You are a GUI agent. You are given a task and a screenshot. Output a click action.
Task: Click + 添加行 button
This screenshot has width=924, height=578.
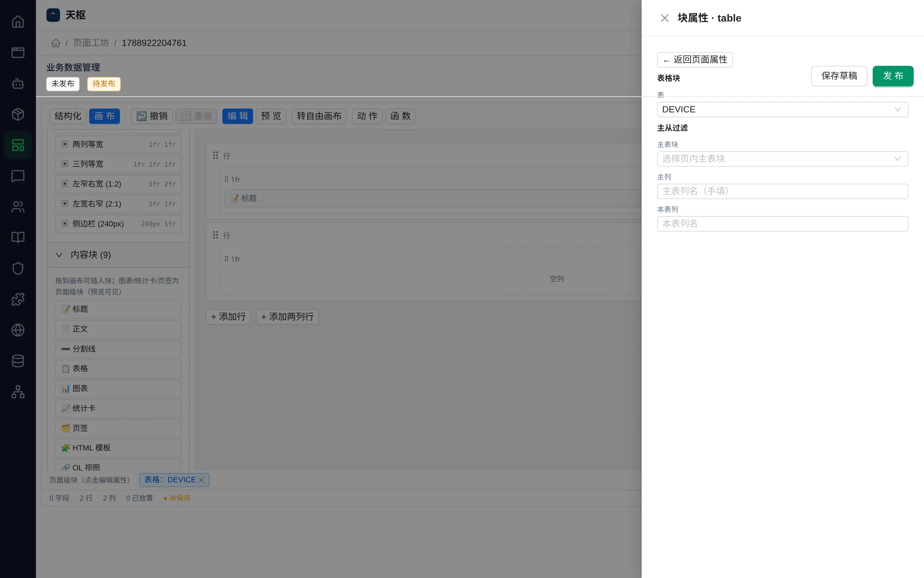pos(228,317)
